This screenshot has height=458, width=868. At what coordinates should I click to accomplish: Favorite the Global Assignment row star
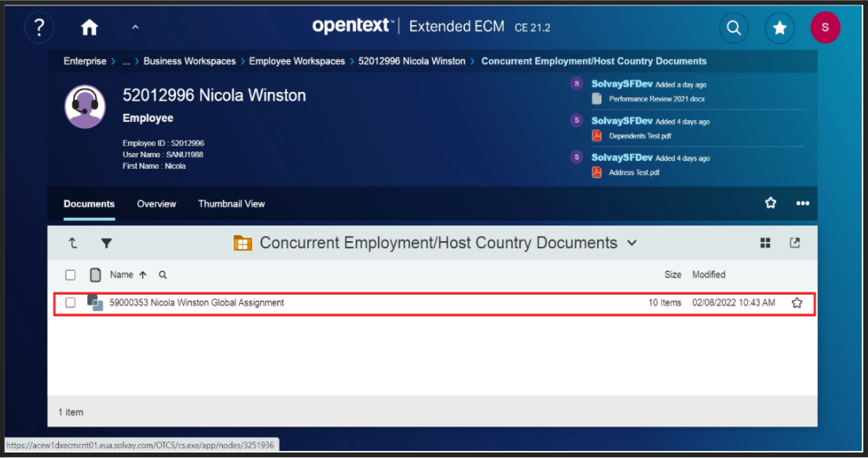[797, 302]
